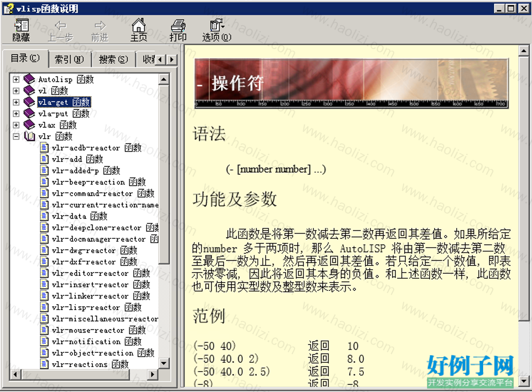
Task: Click left arrow of tree horizontal scrollbar
Action: pos(15,374)
